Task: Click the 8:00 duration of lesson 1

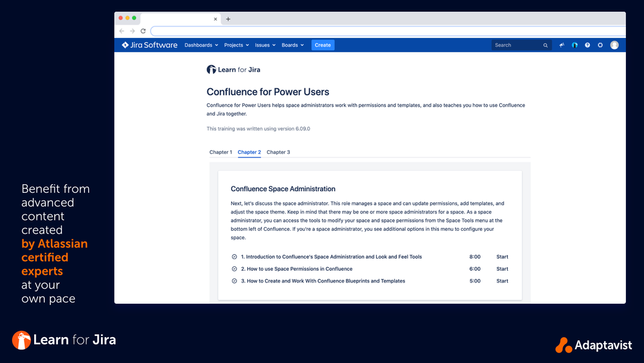Action: pos(475,257)
